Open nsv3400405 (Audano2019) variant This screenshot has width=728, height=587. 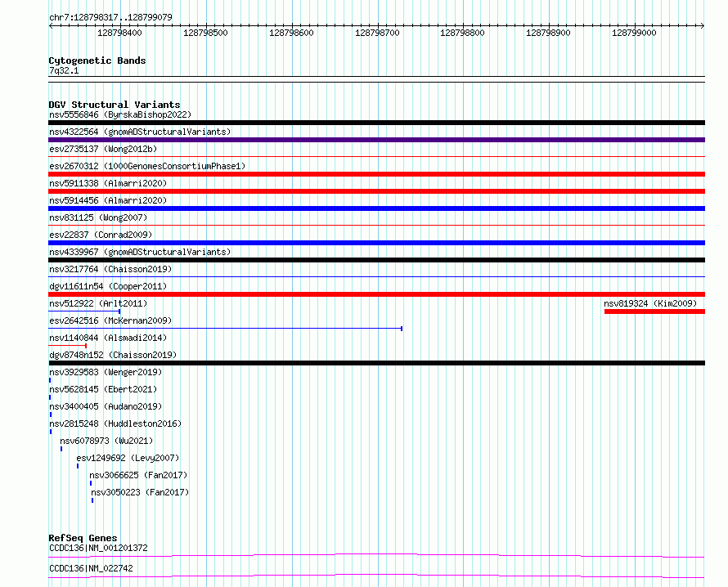pos(106,406)
